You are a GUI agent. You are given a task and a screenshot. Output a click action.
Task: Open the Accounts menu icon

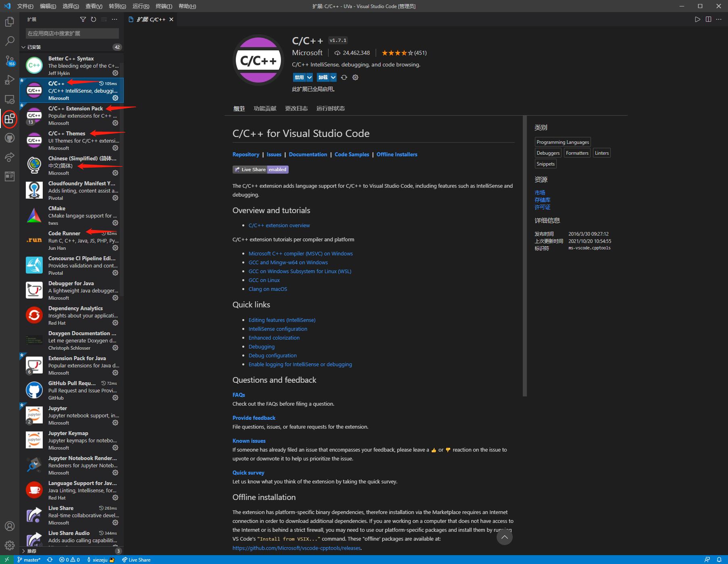tap(9, 526)
